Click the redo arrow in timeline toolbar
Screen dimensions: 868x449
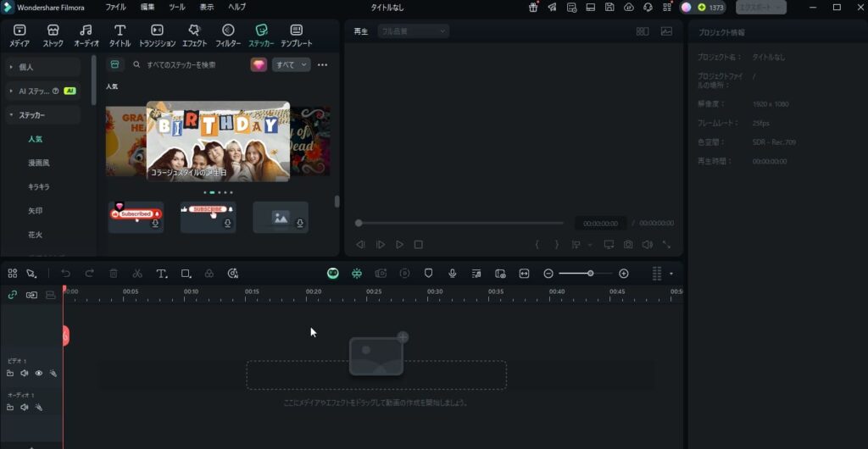[x=89, y=273]
